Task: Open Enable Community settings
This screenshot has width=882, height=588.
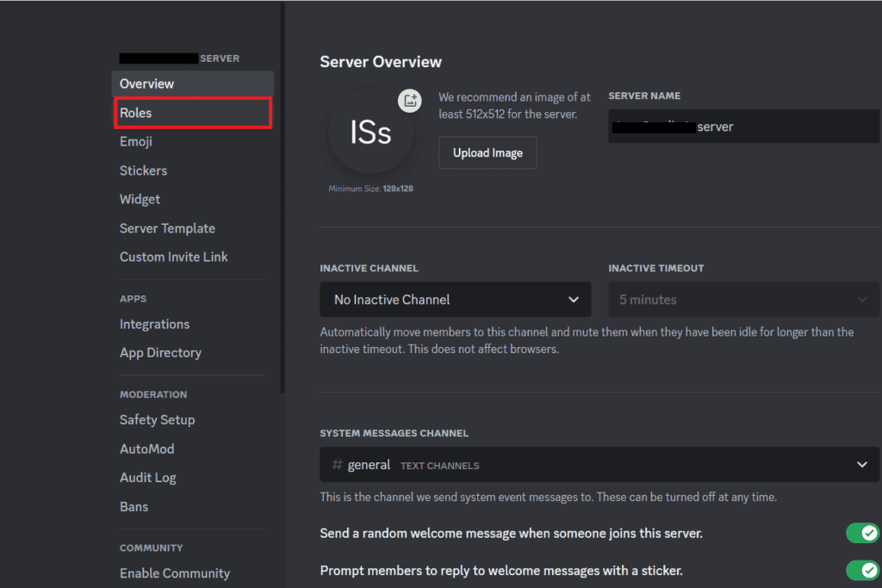Action: coord(175,573)
